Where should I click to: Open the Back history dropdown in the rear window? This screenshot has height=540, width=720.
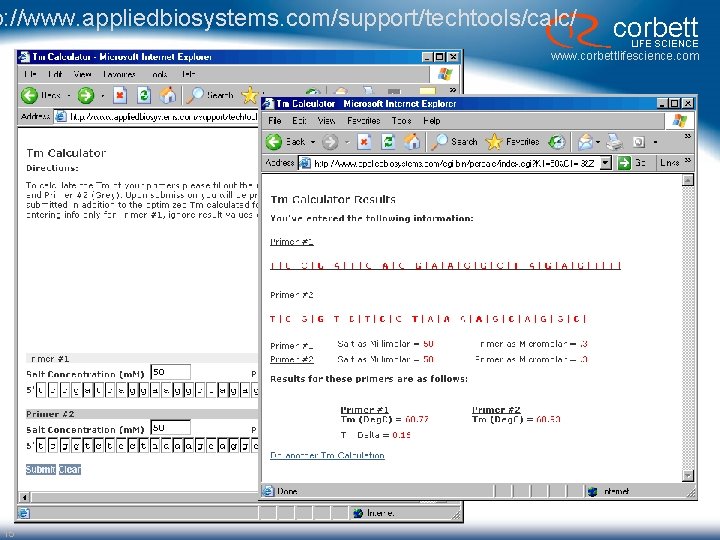[x=69, y=96]
